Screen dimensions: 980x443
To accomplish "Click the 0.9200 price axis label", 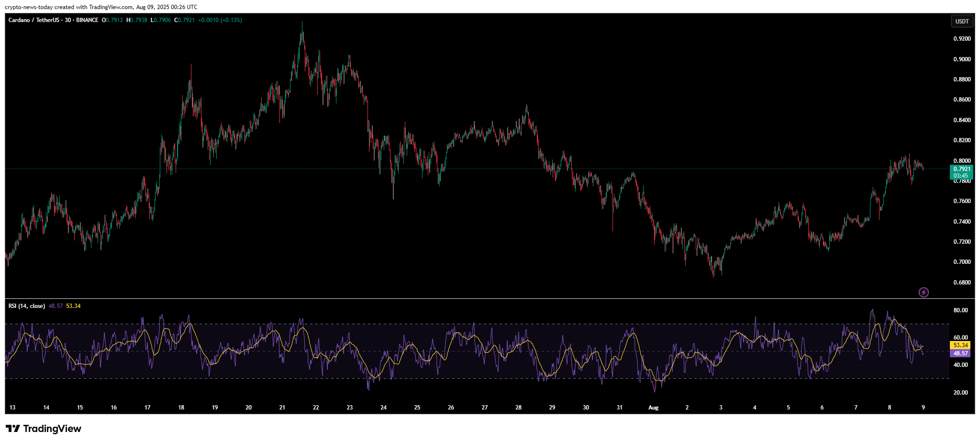I will pyautogui.click(x=962, y=39).
